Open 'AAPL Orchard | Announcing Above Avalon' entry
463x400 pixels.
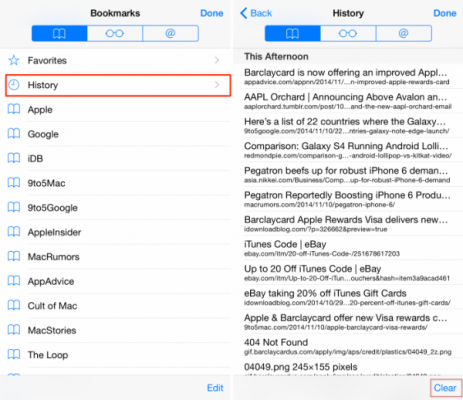pos(348,101)
